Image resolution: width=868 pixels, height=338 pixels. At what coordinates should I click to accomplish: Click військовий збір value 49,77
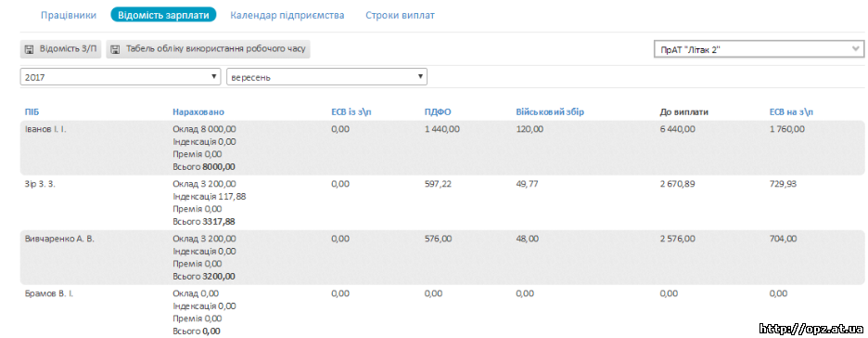tap(527, 184)
